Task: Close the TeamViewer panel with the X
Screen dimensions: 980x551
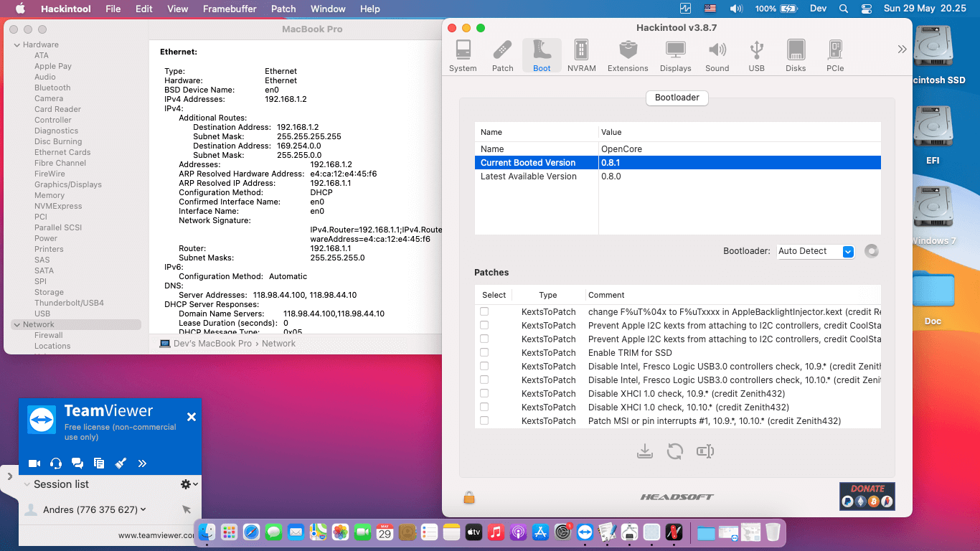Action: pyautogui.click(x=192, y=417)
